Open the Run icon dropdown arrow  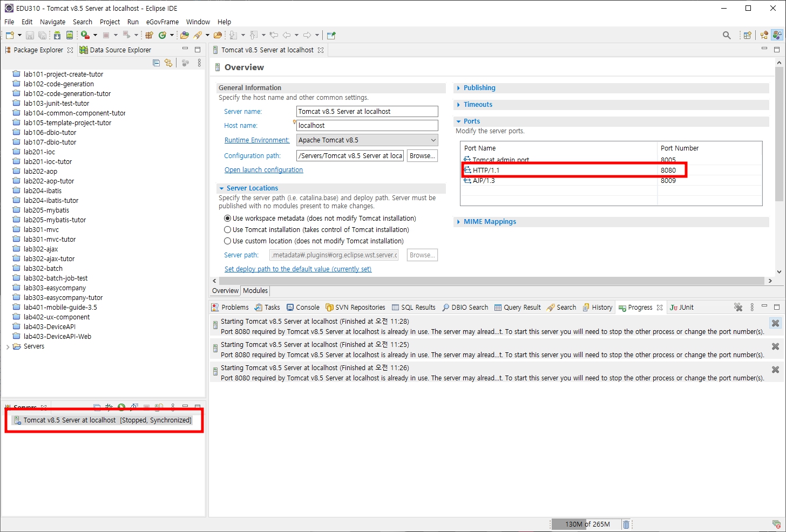pyautogui.click(x=95, y=35)
